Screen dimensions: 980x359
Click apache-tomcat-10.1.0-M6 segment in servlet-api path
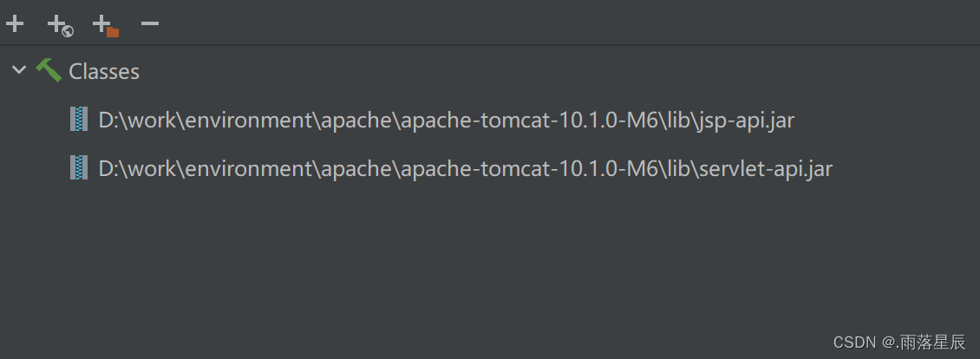coord(530,168)
